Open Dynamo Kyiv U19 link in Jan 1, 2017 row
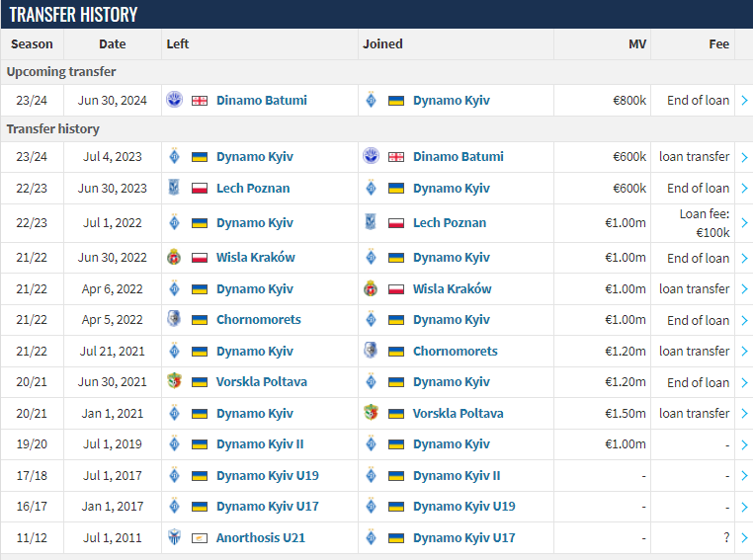Viewport: 753px width, 560px height. click(463, 507)
